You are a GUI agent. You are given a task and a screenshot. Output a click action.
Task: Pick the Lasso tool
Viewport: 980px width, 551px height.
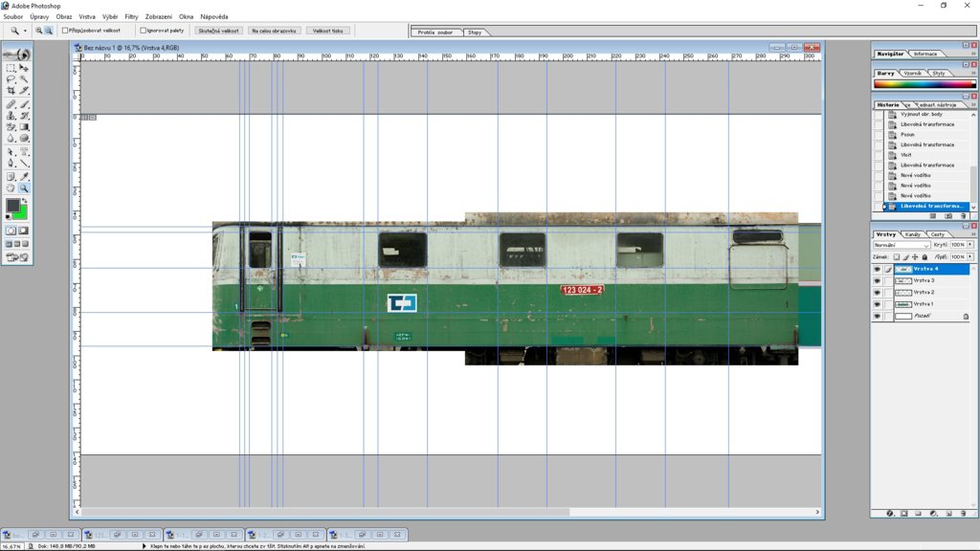11,79
